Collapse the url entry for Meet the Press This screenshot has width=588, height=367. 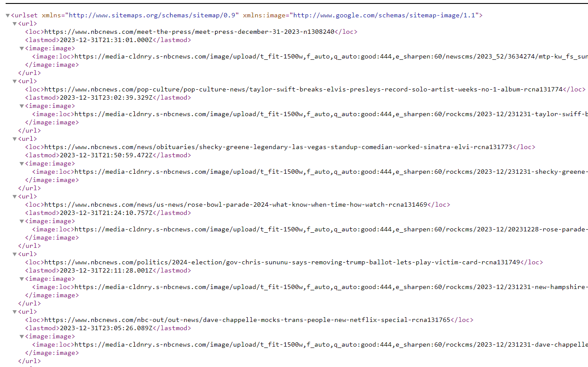(x=14, y=24)
